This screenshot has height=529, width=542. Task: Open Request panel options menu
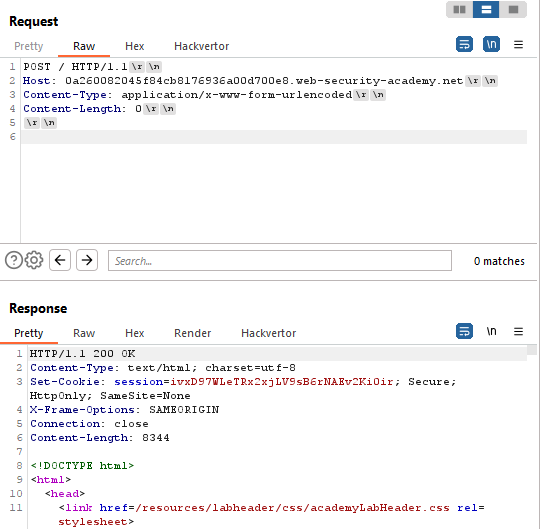(x=519, y=45)
